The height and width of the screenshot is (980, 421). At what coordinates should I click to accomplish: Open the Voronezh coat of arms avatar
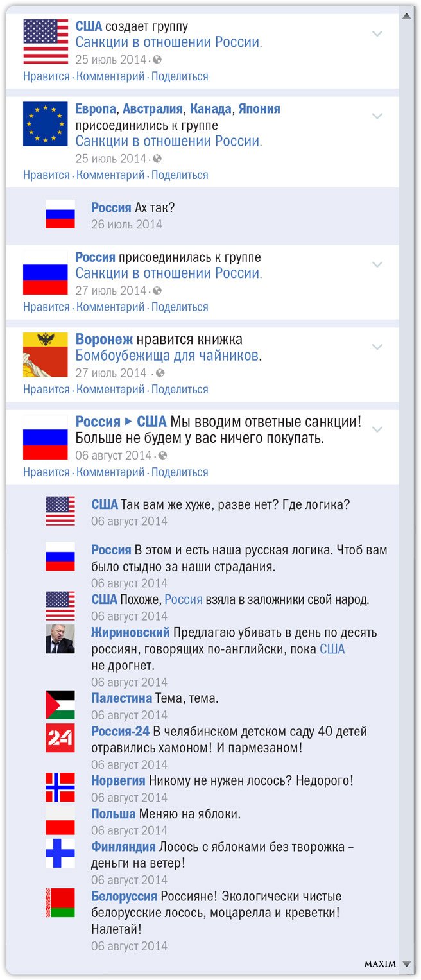click(46, 355)
